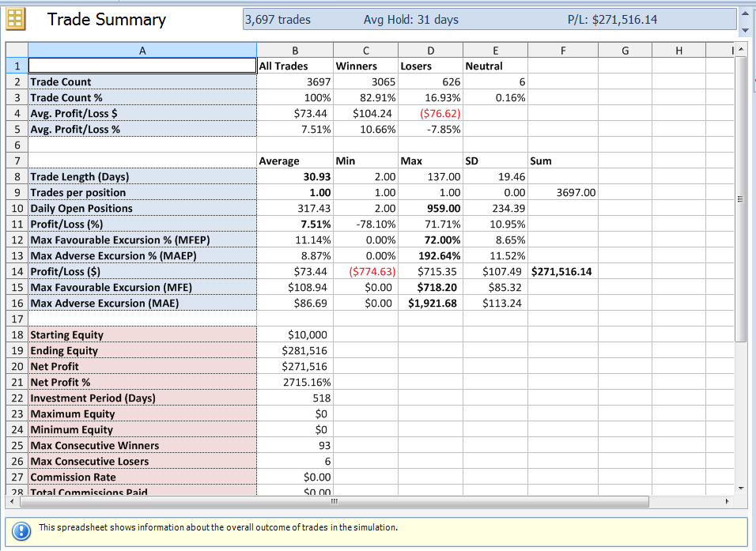Click the 'Investment Period (Days)' row label

coord(142,398)
